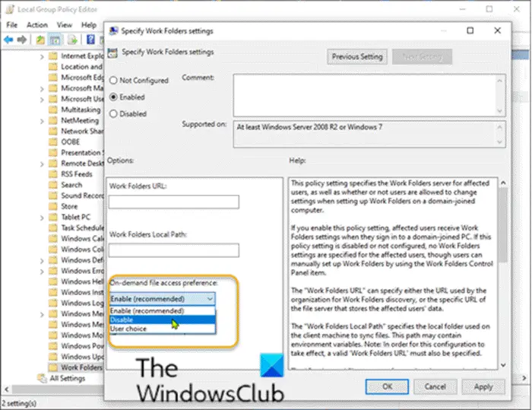Click the Forward arrow toolbar icon

pyautogui.click(x=22, y=40)
